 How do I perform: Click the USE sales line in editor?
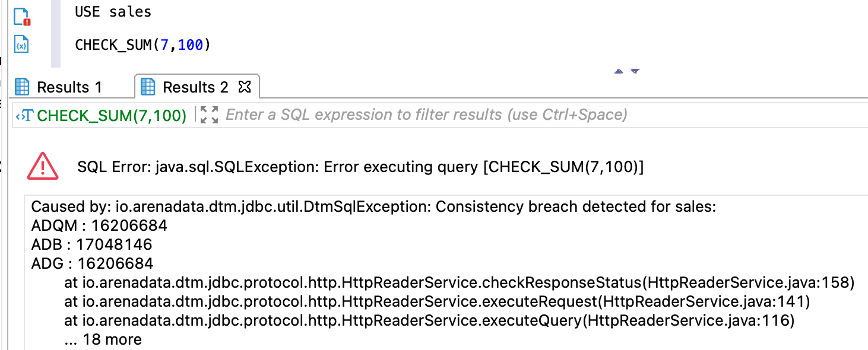coord(113,11)
